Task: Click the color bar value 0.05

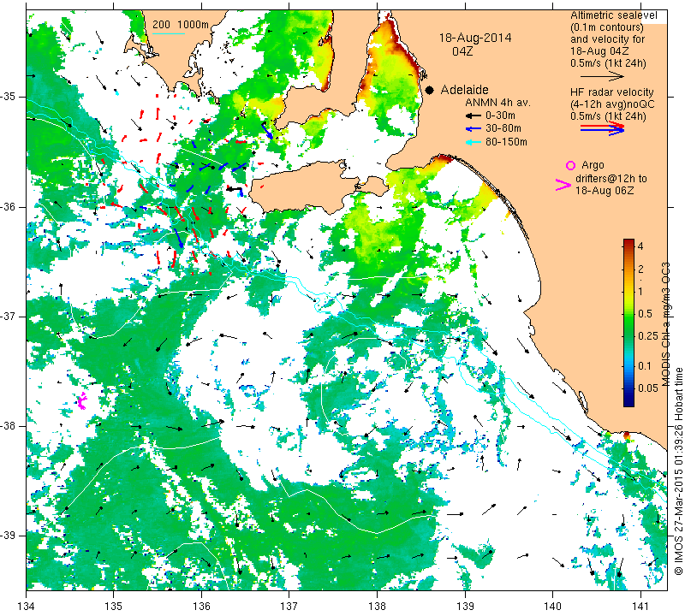Action: (x=648, y=388)
